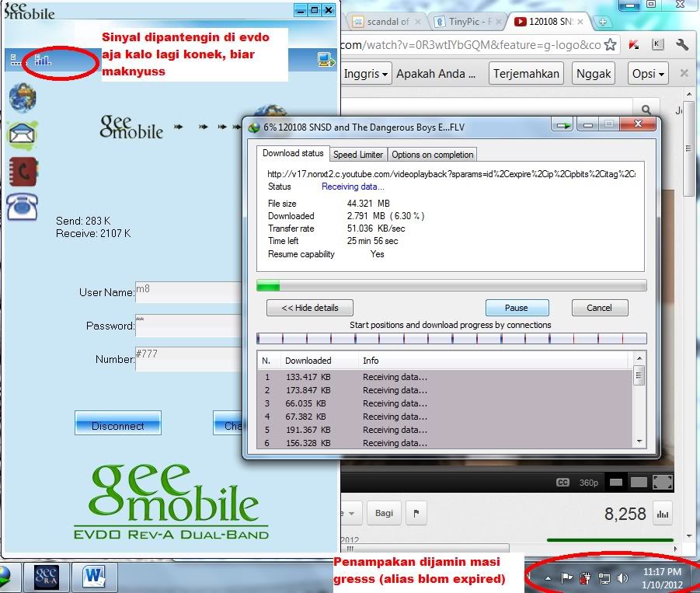Open the Options on completion tab
700x593 pixels.
pos(432,155)
